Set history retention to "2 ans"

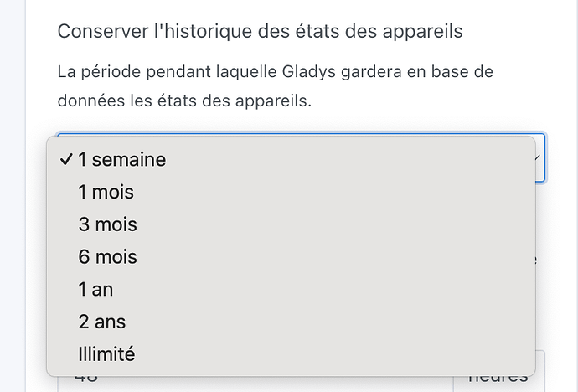[101, 322]
